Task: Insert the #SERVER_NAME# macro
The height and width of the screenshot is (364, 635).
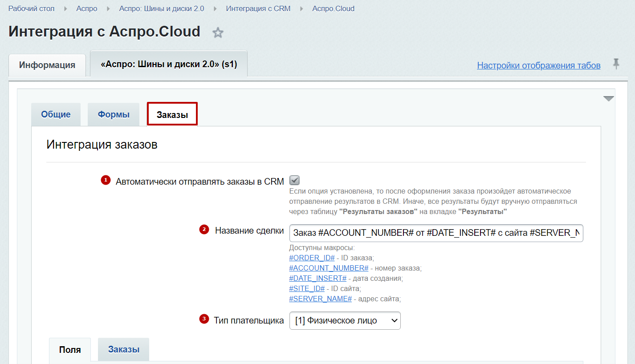Action: point(321,299)
